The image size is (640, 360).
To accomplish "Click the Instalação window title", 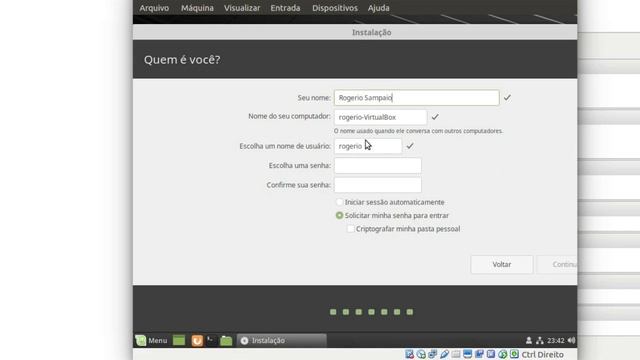I will (x=371, y=32).
